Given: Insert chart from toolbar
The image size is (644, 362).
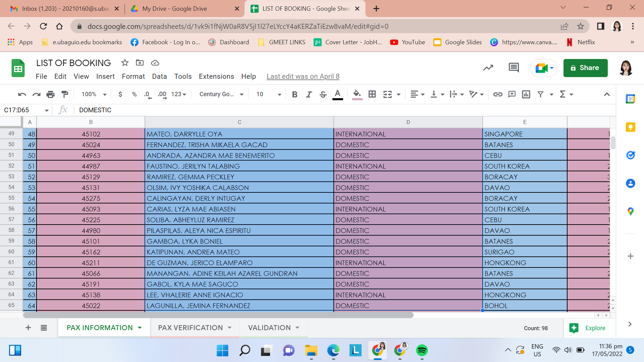Looking at the screenshot, I should tap(526, 94).
